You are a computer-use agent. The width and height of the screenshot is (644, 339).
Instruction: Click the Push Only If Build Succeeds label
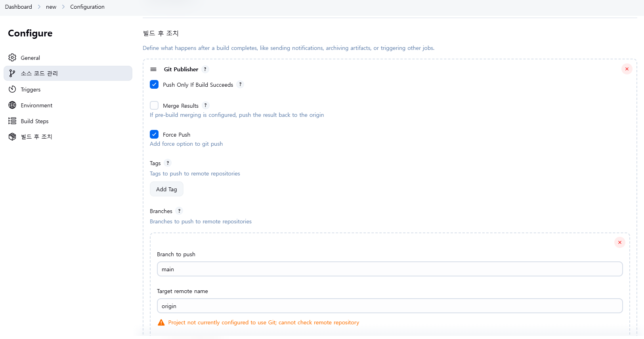tap(198, 85)
